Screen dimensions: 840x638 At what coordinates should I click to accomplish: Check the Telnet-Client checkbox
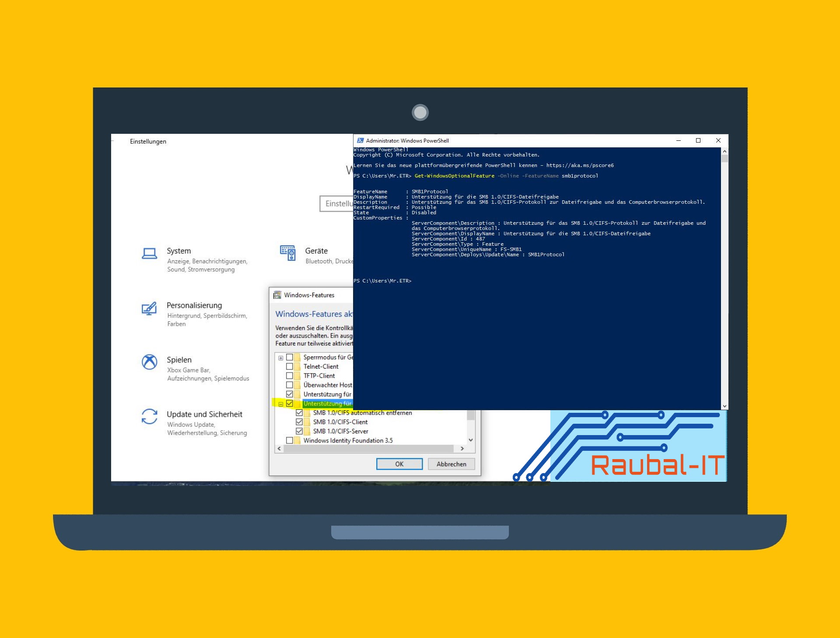point(290,366)
